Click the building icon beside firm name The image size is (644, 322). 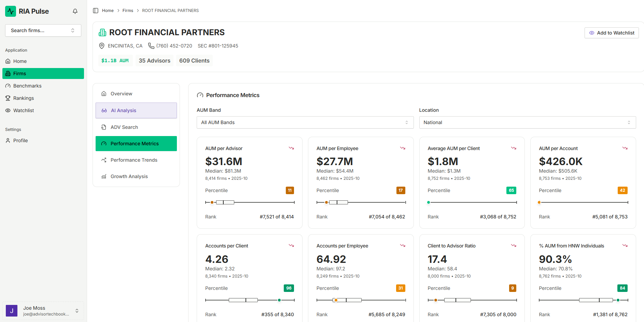102,32
